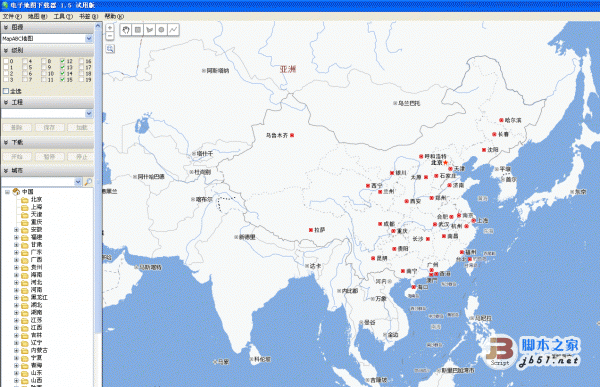Activate the zoom-to-area magnifier tool
The image size is (600, 387).
[110, 49]
